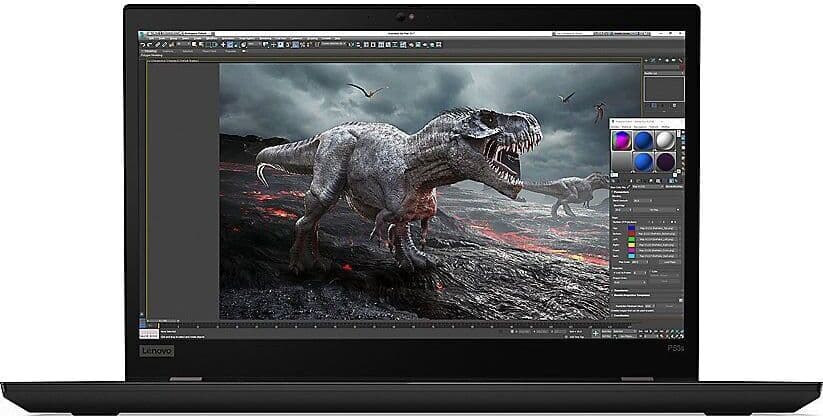The width and height of the screenshot is (823, 416).
Task: Click the Undo arrow in the main toolbar
Action: tap(142, 45)
